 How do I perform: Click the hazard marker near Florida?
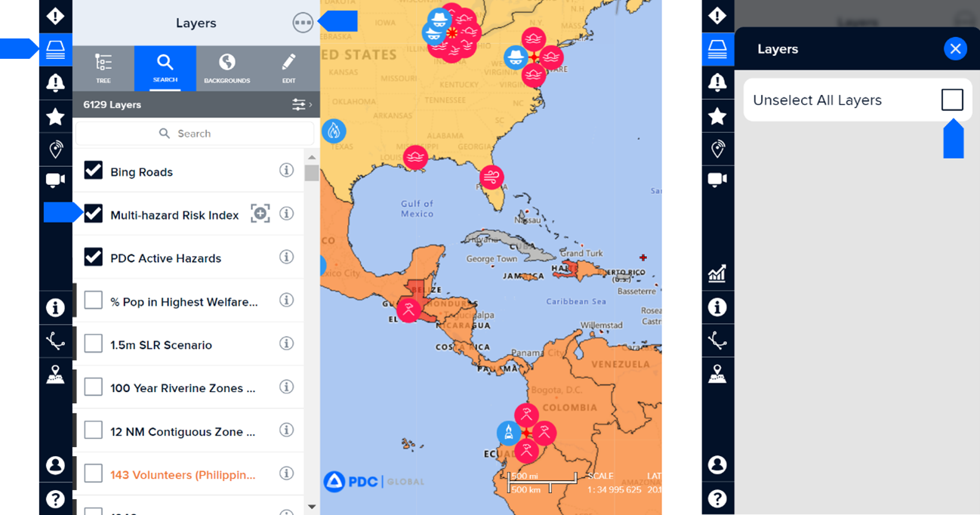point(492,177)
